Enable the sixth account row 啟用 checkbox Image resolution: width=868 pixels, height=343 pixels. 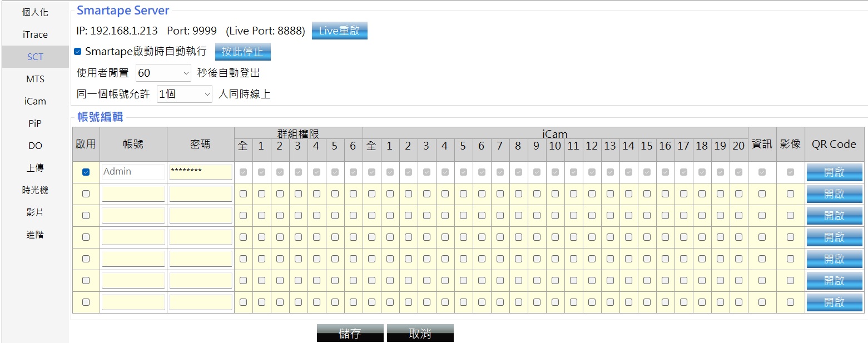point(86,281)
